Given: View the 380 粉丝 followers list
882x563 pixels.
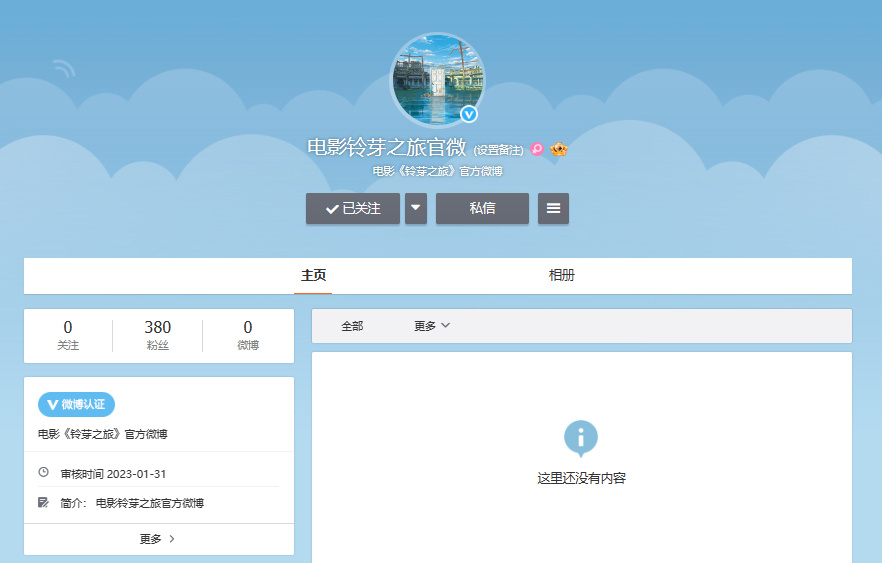Looking at the screenshot, I should 158,335.
